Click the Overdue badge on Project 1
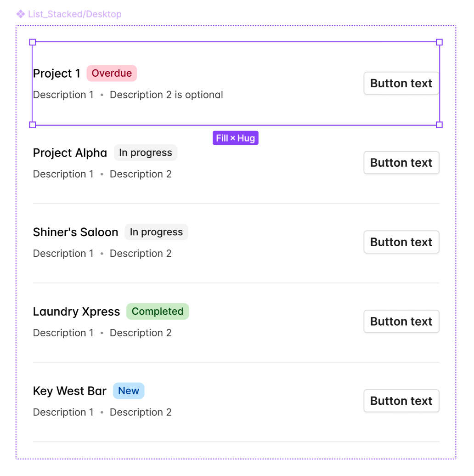Image resolution: width=474 pixels, height=476 pixels. [112, 73]
